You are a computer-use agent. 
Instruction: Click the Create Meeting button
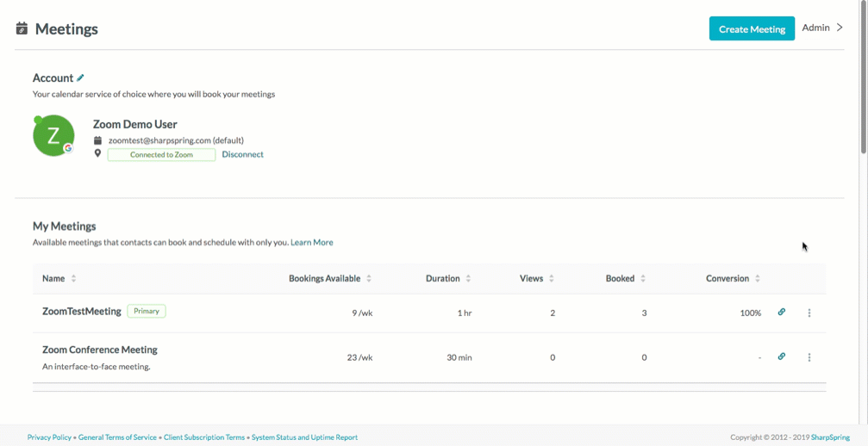click(x=752, y=28)
